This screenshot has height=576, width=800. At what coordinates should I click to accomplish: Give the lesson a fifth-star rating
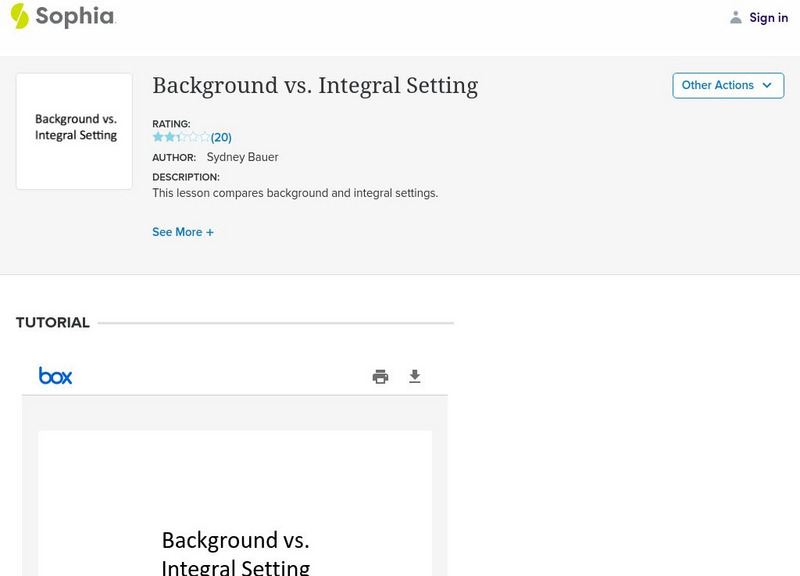pyautogui.click(x=204, y=137)
